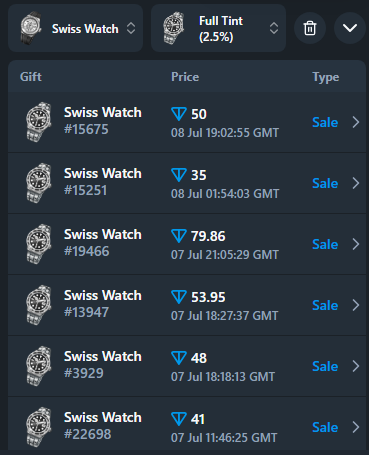369x455 pixels.
Task: Click the TON icon beside price 41
Action: [x=179, y=419]
